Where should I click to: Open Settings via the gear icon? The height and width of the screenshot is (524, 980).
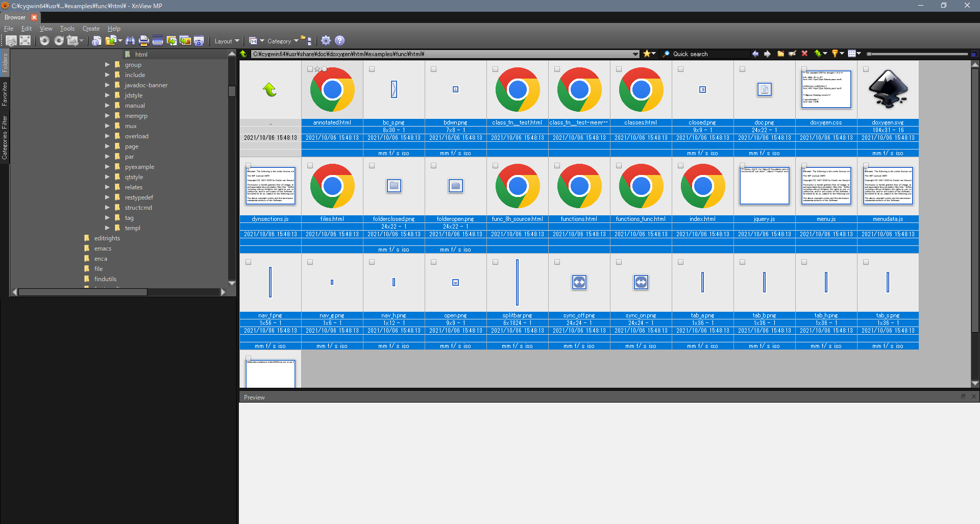point(326,41)
